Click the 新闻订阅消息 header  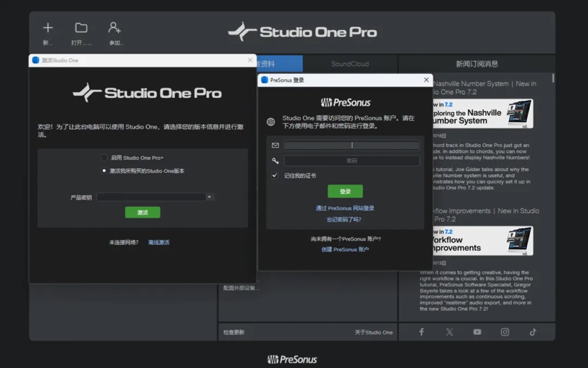point(477,64)
